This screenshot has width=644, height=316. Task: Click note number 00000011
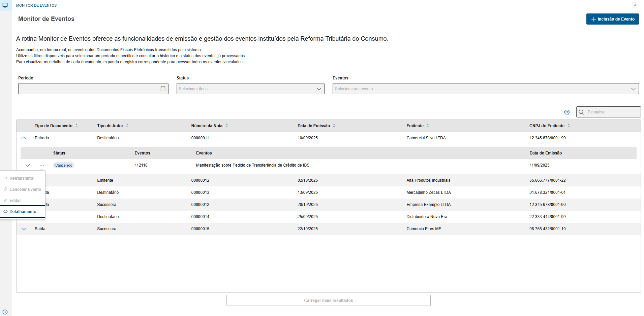(x=200, y=138)
